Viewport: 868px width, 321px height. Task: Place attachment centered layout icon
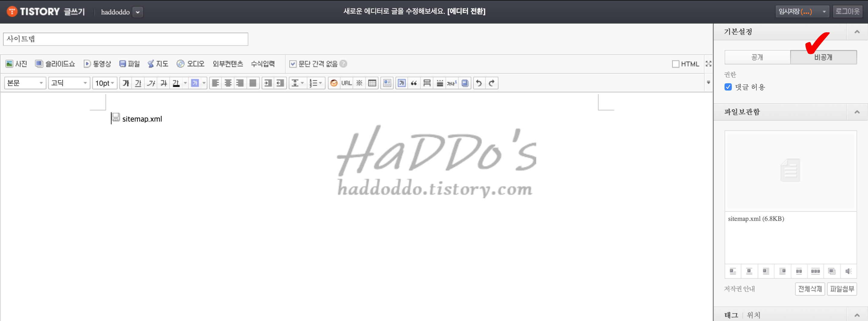[x=749, y=271]
